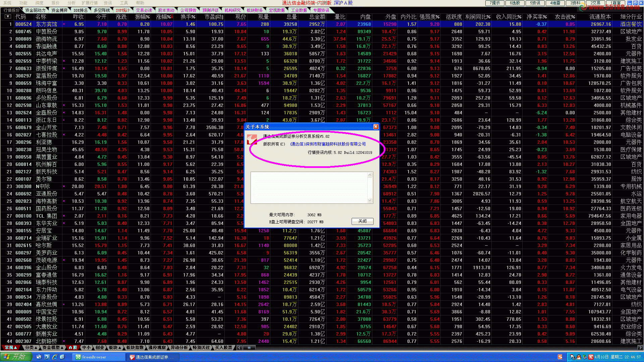644x362 pixels.
Task: Switch to the 资金驱动力 tab
Action: pyautogui.click(x=35, y=10)
